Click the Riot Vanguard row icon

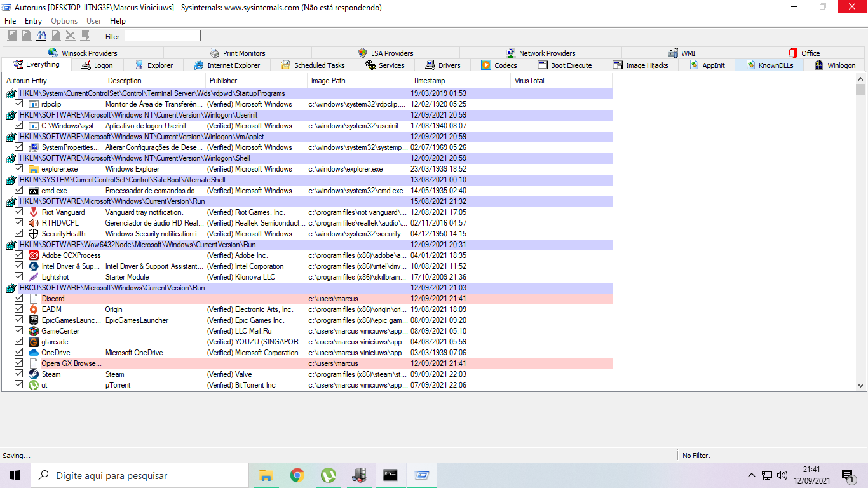(34, 212)
